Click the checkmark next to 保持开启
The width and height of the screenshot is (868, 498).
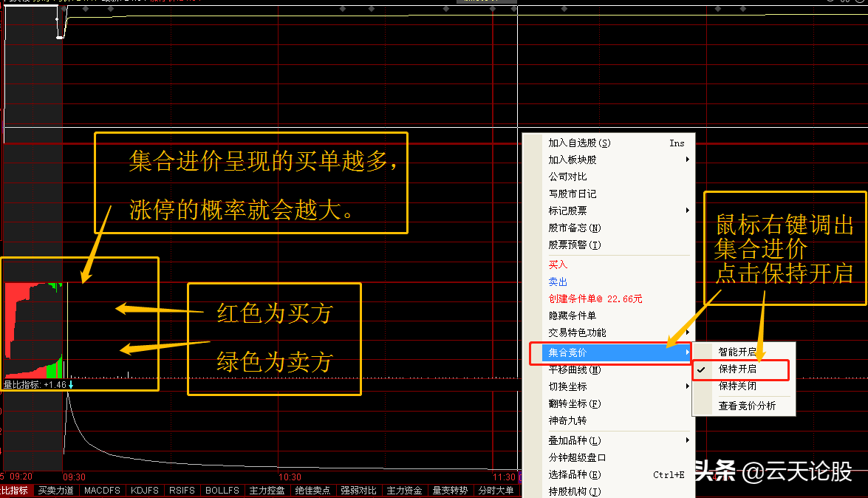(701, 369)
